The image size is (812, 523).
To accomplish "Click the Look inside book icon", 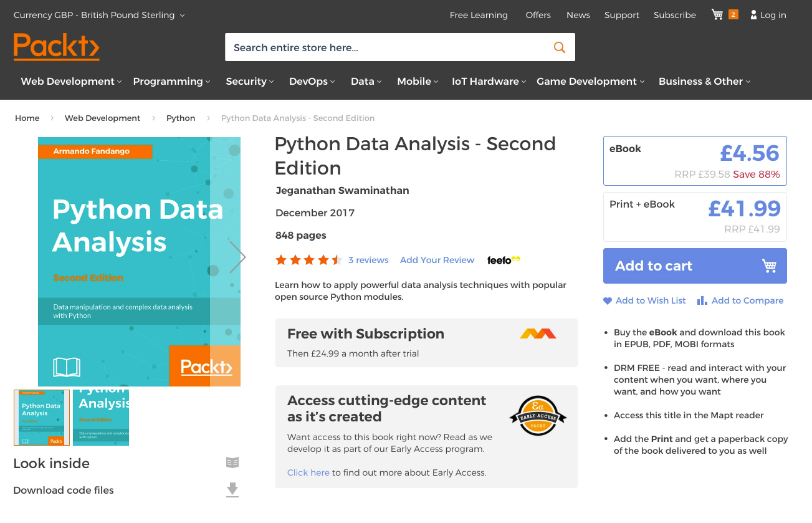I will coord(232,463).
